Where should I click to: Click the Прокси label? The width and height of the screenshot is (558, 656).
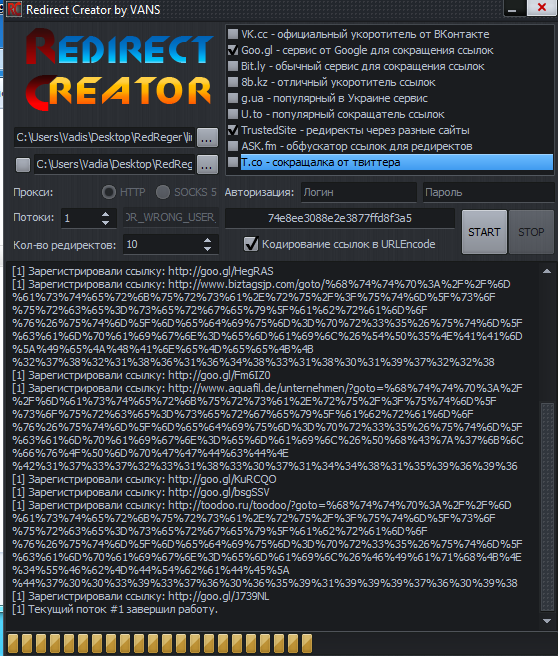[33, 192]
